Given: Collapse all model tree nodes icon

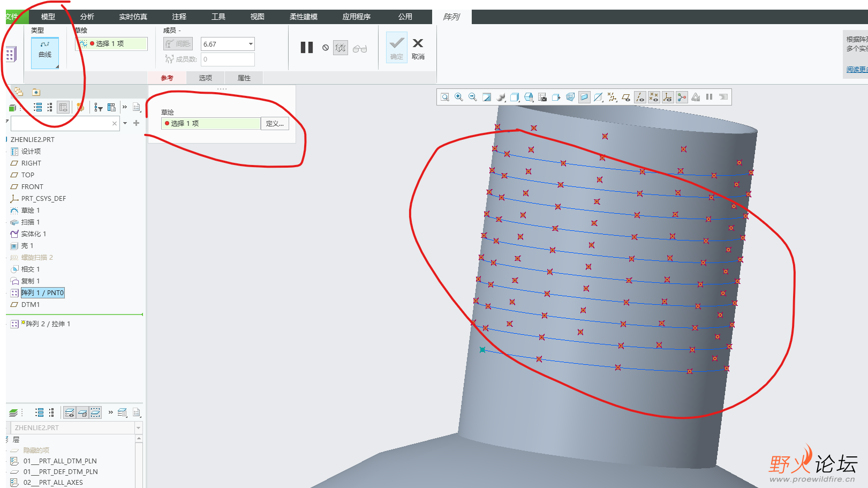Looking at the screenshot, I should click(50, 108).
